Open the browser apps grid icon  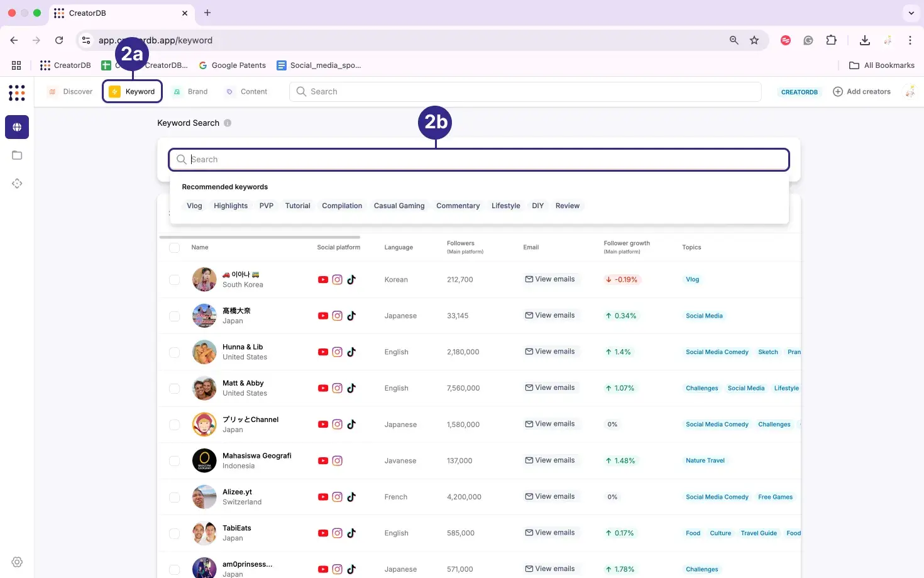click(x=16, y=65)
